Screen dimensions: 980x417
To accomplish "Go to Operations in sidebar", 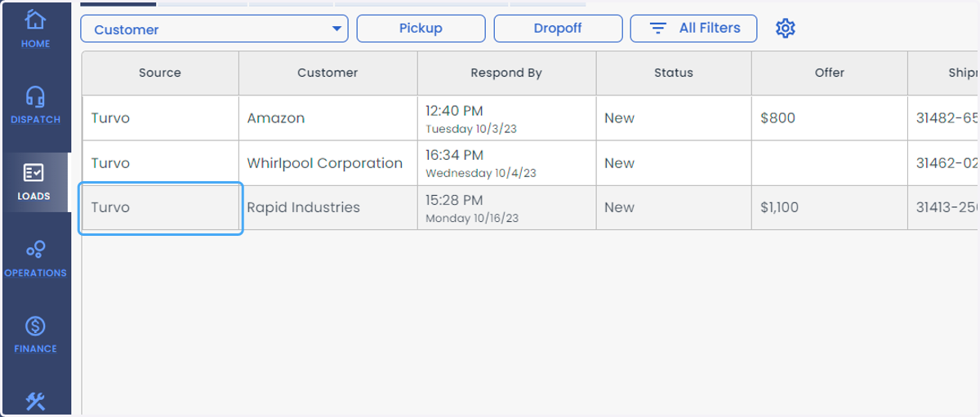I will 35,259.
